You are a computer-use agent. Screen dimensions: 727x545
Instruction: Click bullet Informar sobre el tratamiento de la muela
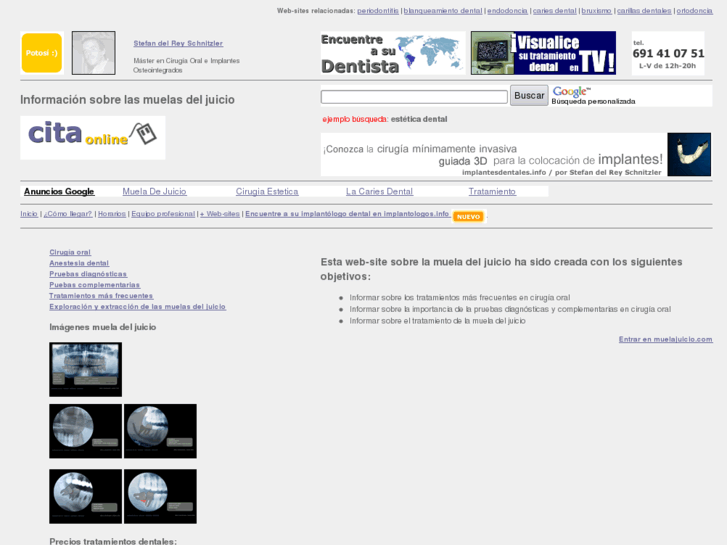[x=437, y=321]
